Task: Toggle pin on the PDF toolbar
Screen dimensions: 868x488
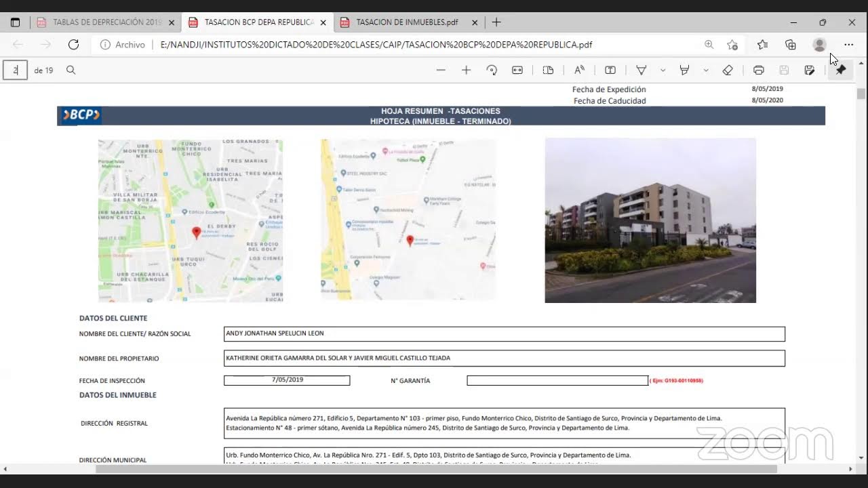Action: 841,70
